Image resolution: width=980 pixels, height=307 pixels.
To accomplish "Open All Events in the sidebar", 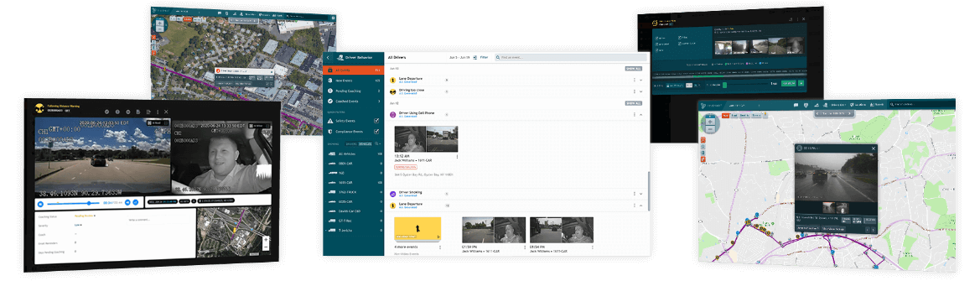I will (x=354, y=70).
